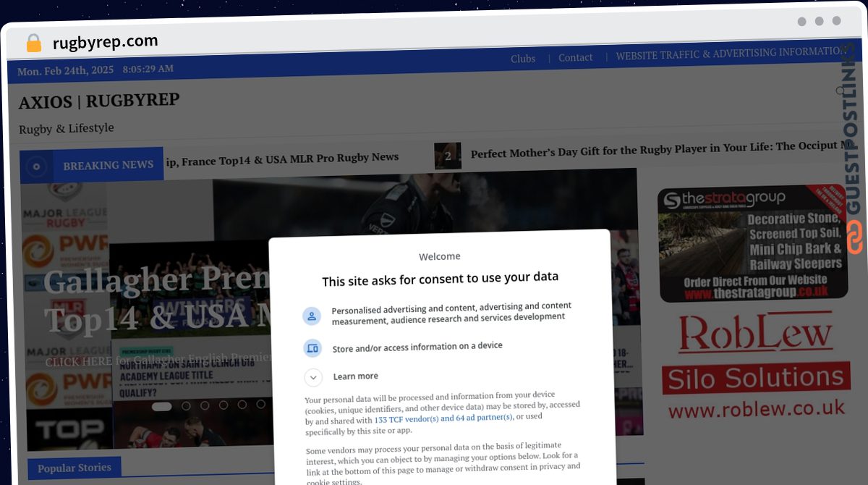Click the device storage icon in consent dialog

[312, 348]
